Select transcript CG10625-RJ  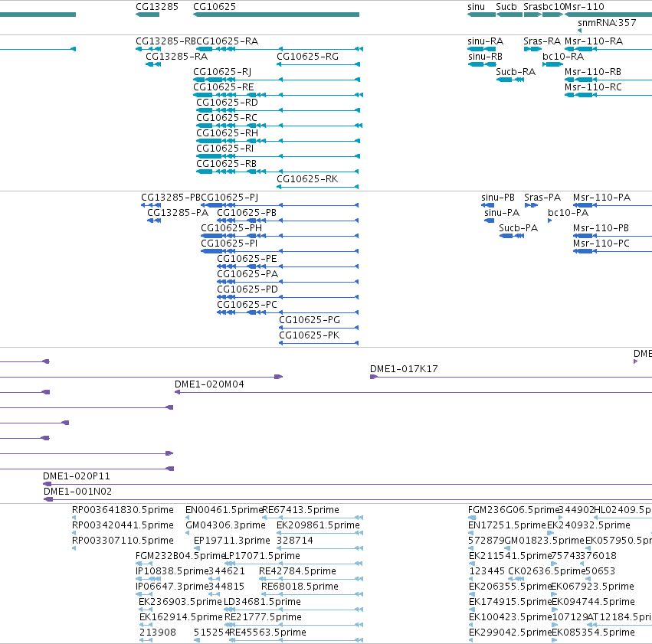coord(222,72)
